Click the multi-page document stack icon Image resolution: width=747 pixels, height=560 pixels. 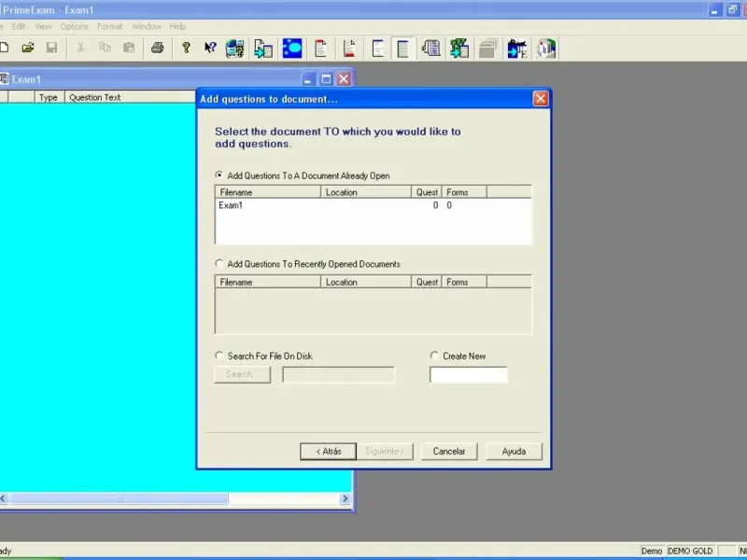pos(431,49)
